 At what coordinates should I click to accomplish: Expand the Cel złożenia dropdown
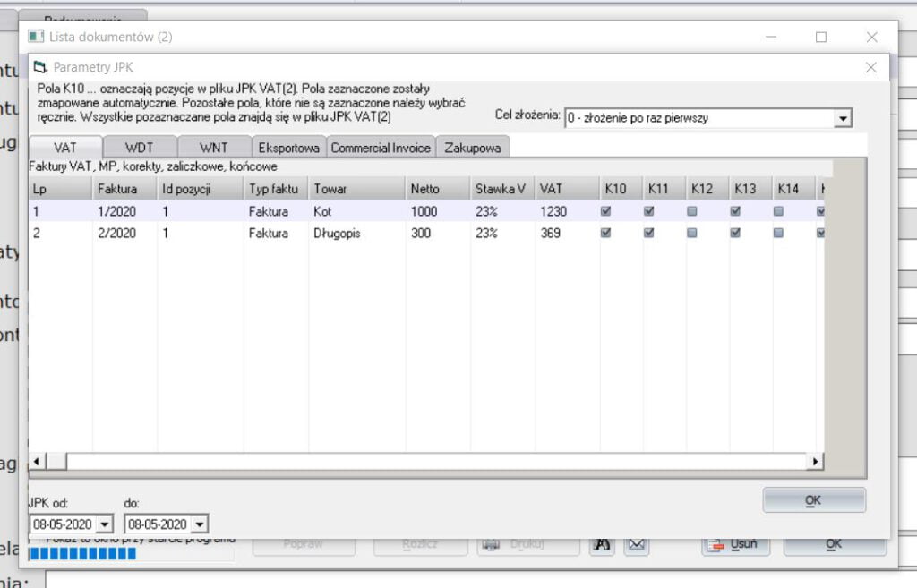coord(842,118)
